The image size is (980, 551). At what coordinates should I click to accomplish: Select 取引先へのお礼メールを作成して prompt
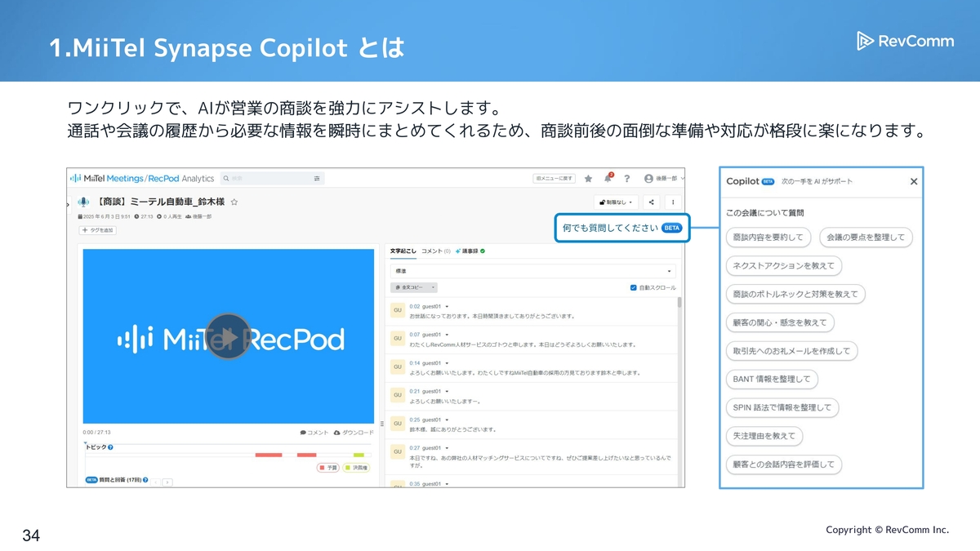click(x=791, y=351)
